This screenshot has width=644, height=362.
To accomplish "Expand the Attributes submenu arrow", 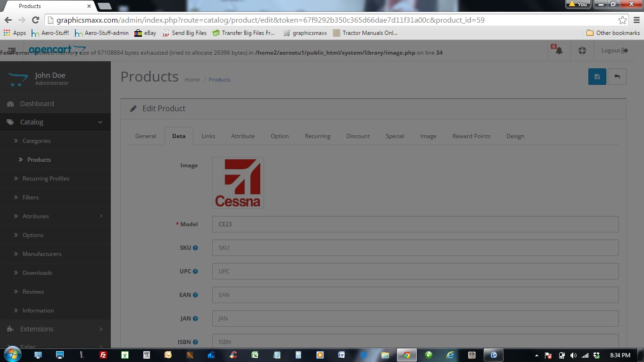I will [101, 216].
